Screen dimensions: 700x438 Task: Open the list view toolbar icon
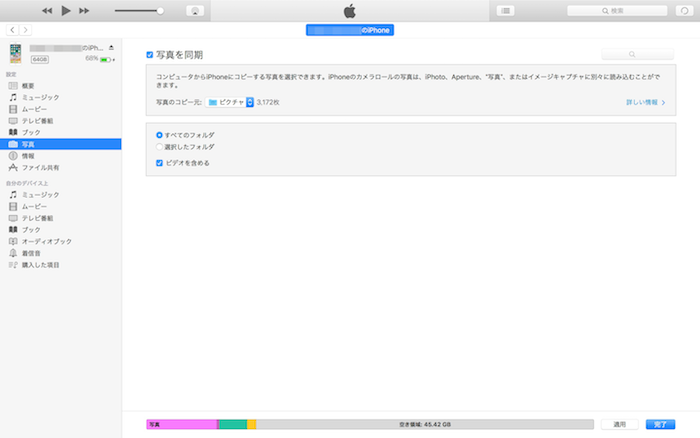coord(505,11)
